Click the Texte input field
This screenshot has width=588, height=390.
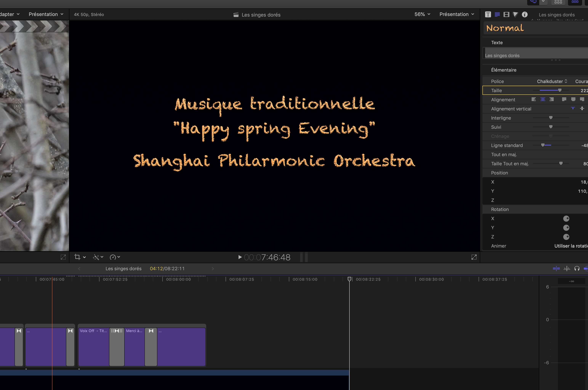coord(535,53)
